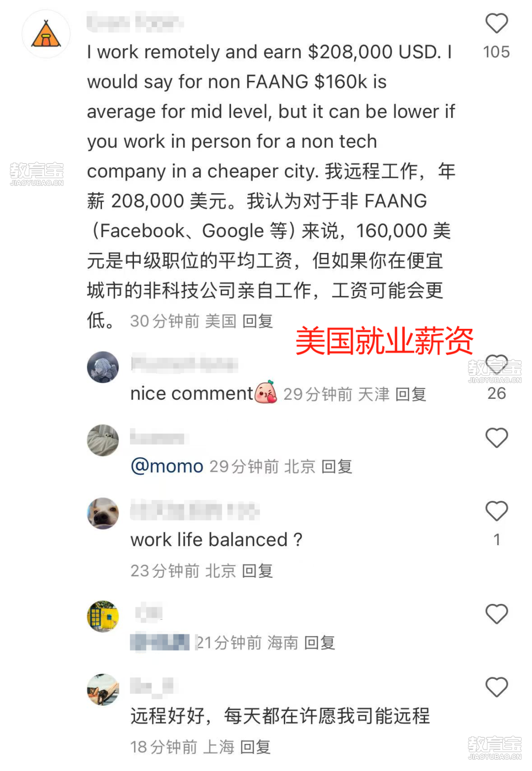532x771 pixels.
Task: Reply to 'work life balanced ?' comment
Action: (257, 571)
